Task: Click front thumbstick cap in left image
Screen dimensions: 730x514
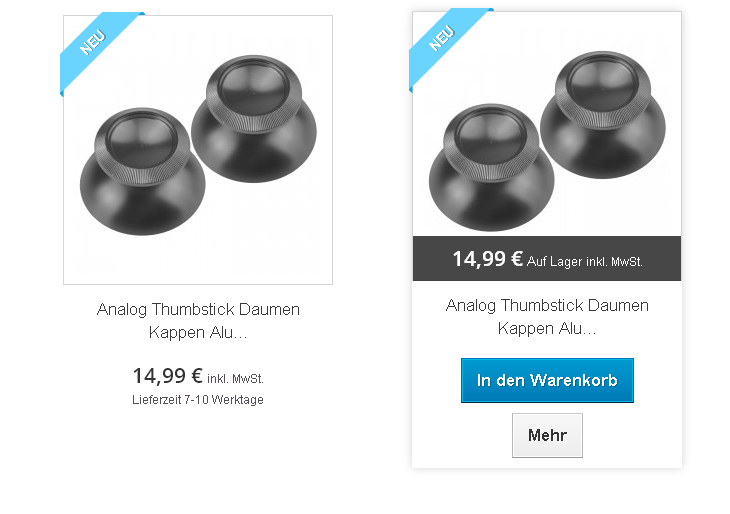Action: [x=142, y=171]
